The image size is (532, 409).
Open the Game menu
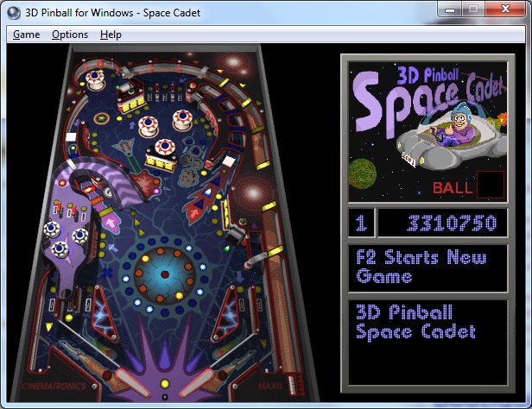pyautogui.click(x=26, y=35)
